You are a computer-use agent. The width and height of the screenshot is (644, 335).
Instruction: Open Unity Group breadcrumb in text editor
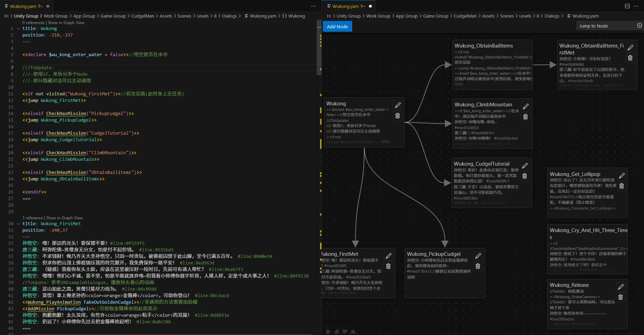point(26,16)
